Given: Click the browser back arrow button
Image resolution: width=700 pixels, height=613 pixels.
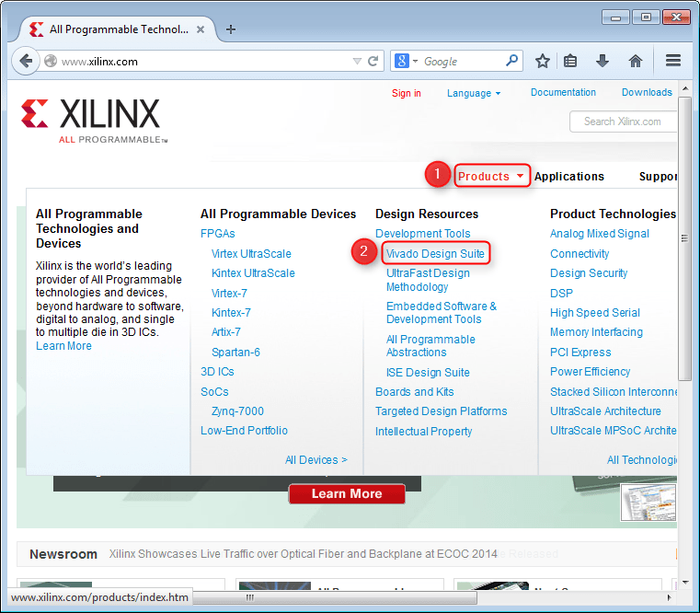Looking at the screenshot, I should click(25, 62).
